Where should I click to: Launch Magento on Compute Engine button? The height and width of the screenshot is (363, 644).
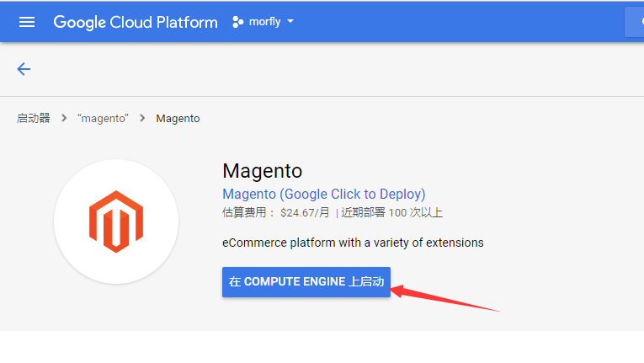click(x=306, y=282)
